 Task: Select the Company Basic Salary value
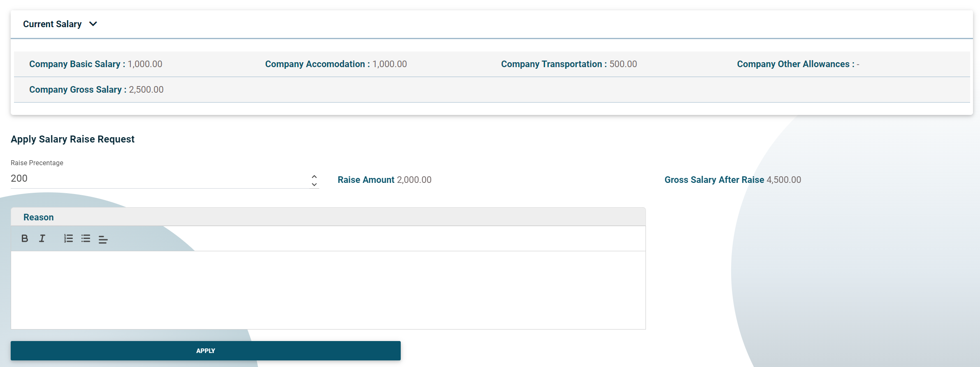point(145,64)
